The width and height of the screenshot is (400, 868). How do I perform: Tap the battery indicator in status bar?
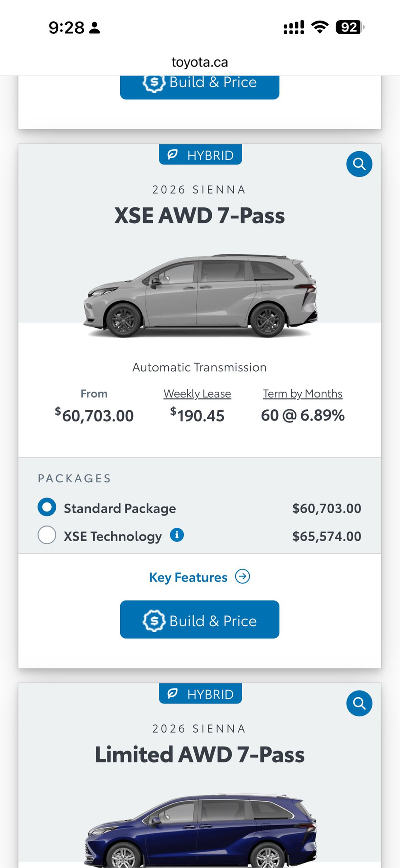click(x=350, y=27)
